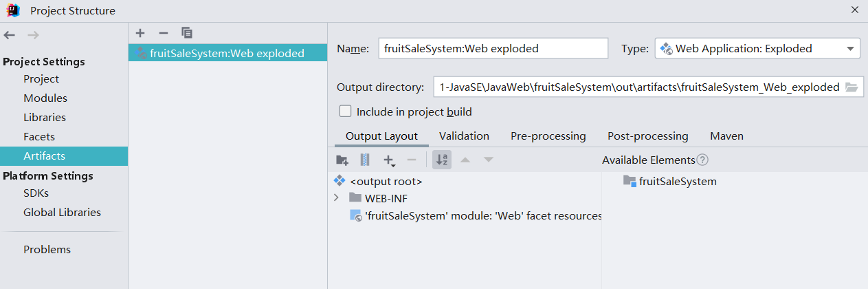868x289 pixels.
Task: Click the artifact Name text field
Action: coord(493,49)
